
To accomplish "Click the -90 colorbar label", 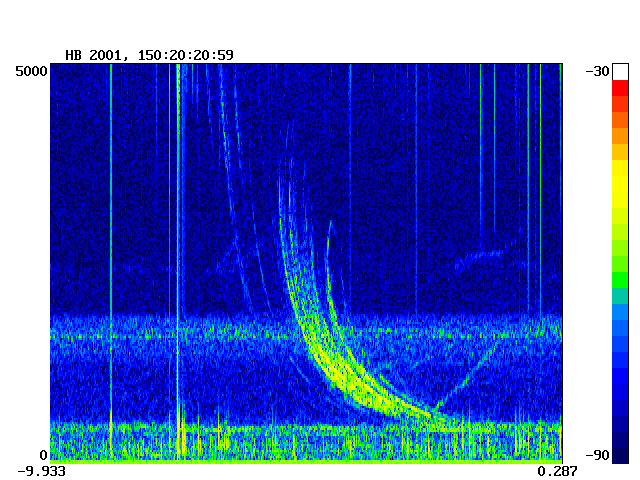I will 597,455.
